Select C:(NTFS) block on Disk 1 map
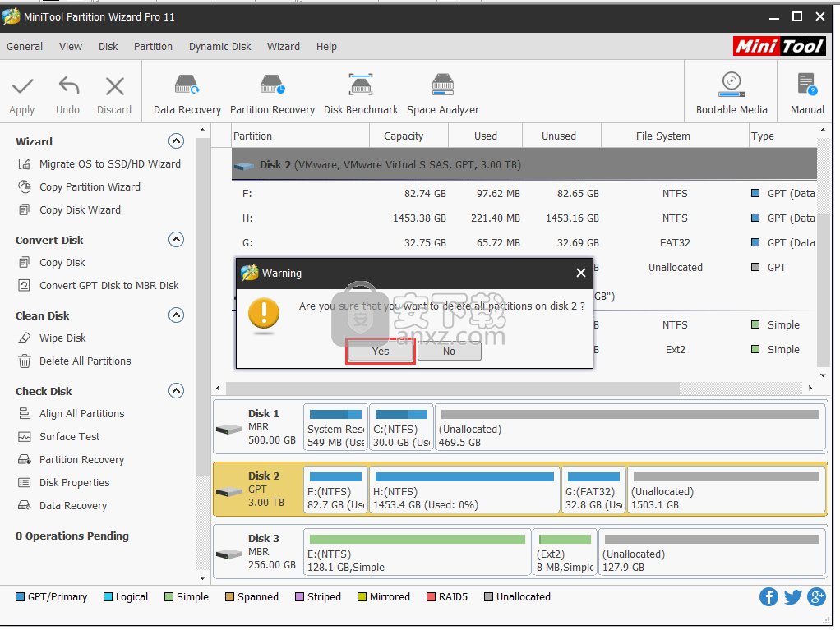 pos(401,427)
